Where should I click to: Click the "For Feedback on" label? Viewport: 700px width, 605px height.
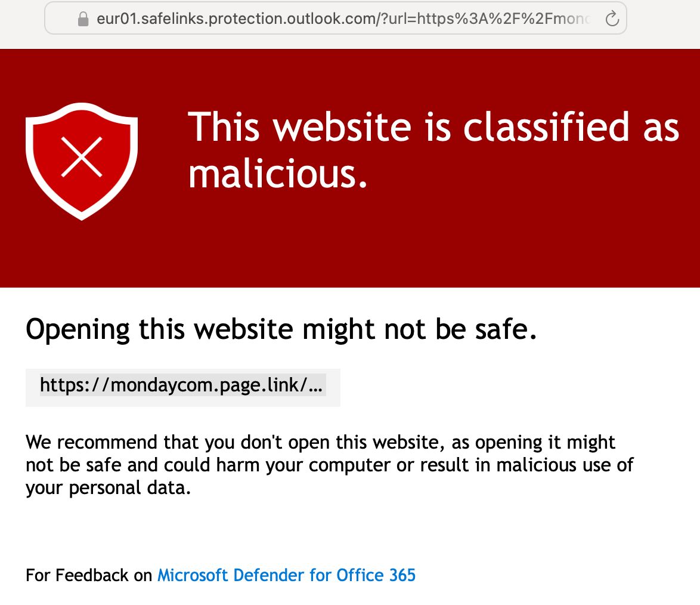89,575
